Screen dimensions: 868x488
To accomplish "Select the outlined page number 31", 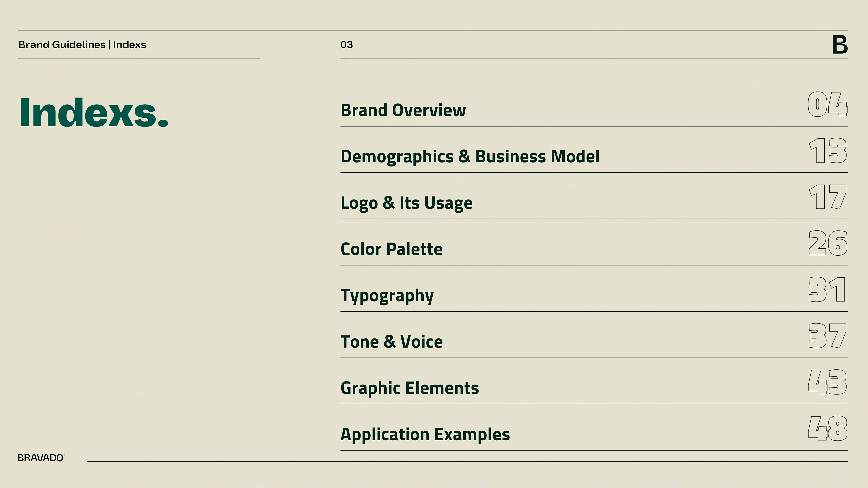I will pos(827,290).
